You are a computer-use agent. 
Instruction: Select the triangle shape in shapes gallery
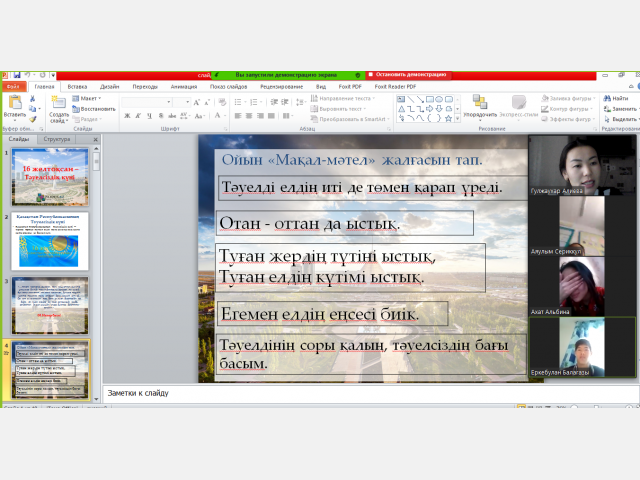401,109
